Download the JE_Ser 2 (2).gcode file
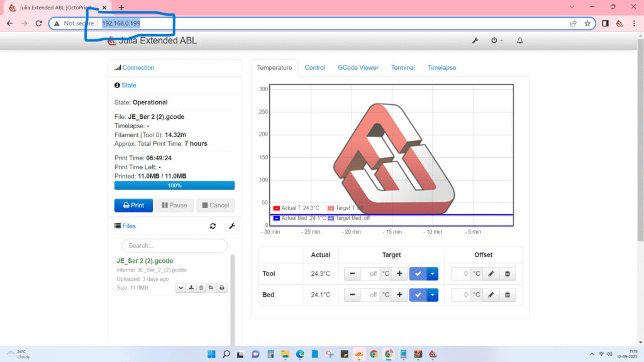644x362 pixels. point(191,288)
